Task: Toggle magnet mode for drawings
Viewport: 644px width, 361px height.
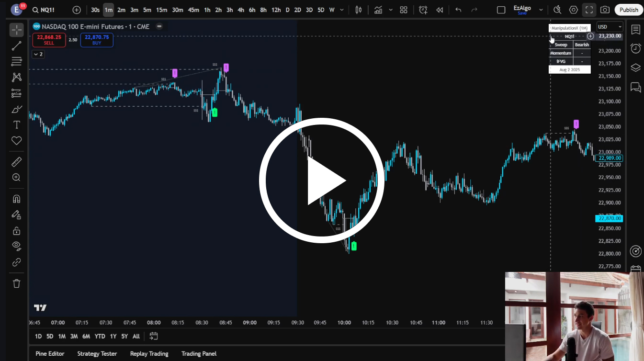Action: point(17,199)
